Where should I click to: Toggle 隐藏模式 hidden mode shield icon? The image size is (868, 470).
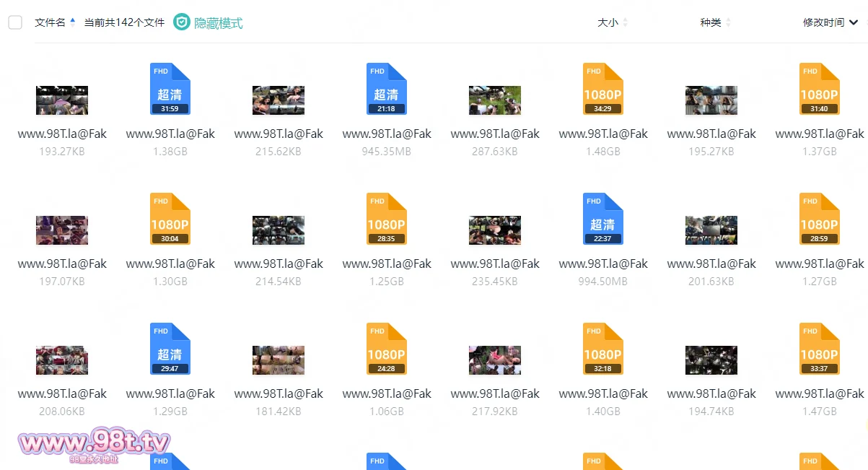(x=182, y=22)
